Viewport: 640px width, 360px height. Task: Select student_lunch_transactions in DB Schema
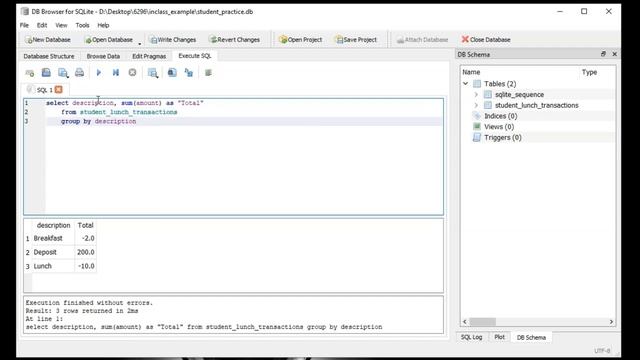537,105
